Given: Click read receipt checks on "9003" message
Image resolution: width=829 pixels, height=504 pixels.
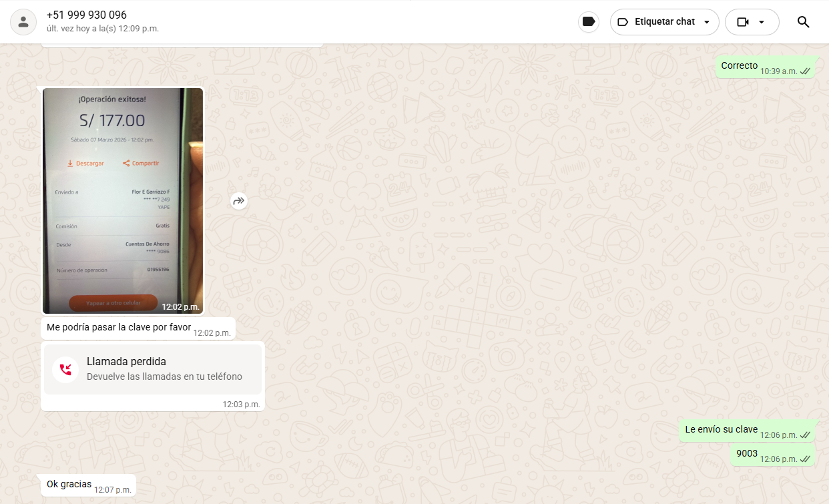Looking at the screenshot, I should point(805,459).
